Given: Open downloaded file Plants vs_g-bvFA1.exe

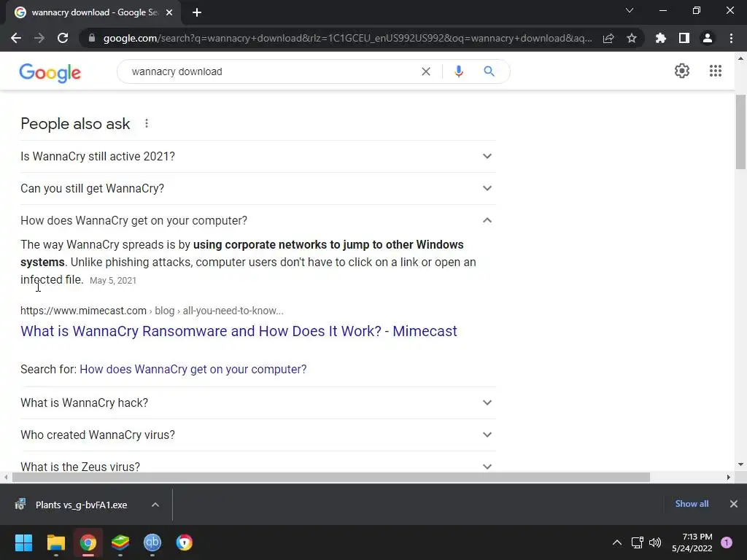Looking at the screenshot, I should pos(81,505).
